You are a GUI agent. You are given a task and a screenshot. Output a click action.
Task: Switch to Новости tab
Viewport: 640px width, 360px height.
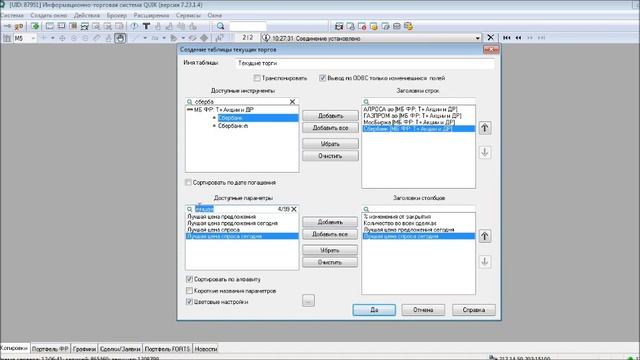[x=206, y=349]
